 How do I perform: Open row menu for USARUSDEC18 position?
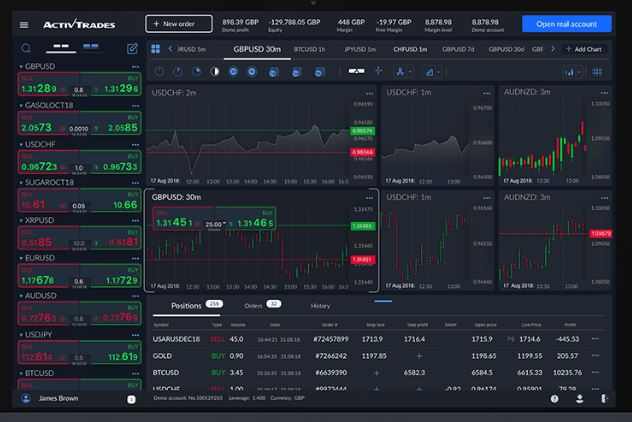(595, 339)
